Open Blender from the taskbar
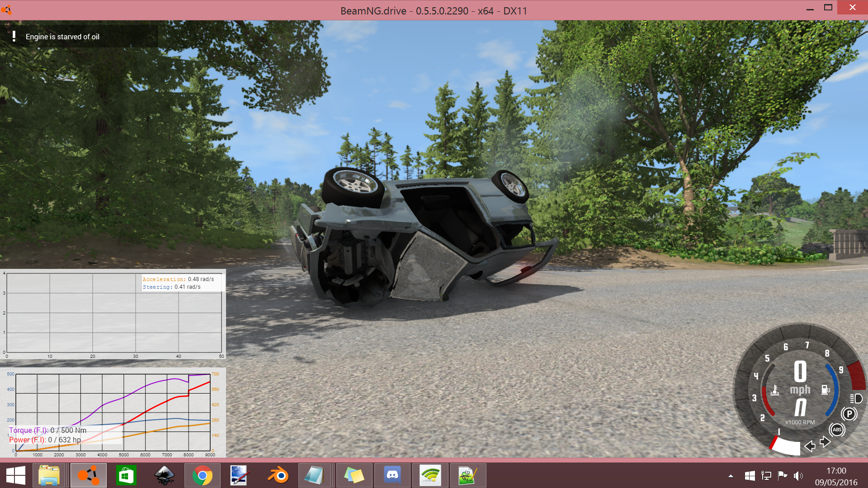The width and height of the screenshot is (868, 488). (278, 475)
